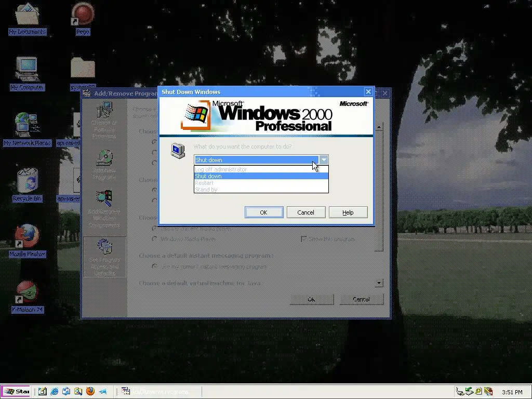Image resolution: width=532 pixels, height=399 pixels.
Task: Click the tray icon beside the clock
Action: pos(488,392)
